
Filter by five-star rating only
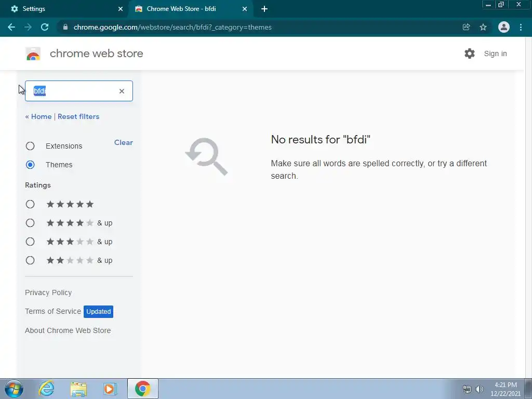(x=30, y=204)
